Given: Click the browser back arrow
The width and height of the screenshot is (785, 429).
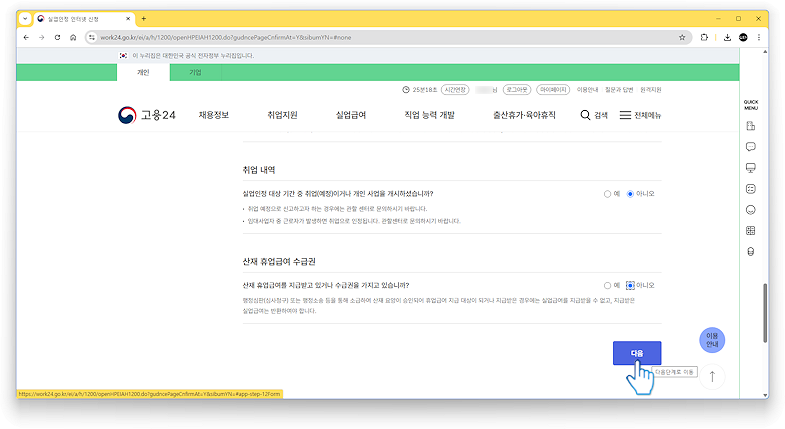Looking at the screenshot, I should [26, 38].
